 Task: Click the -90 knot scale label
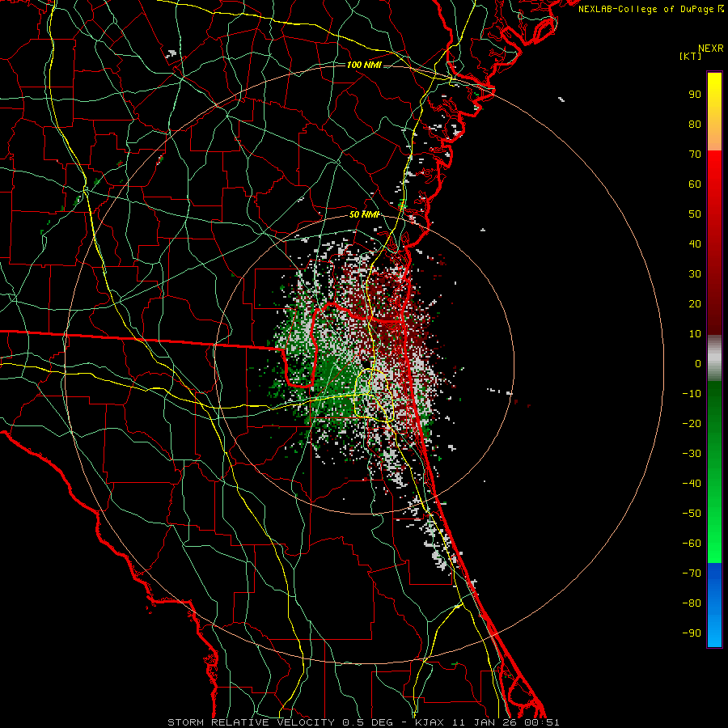pos(692,633)
